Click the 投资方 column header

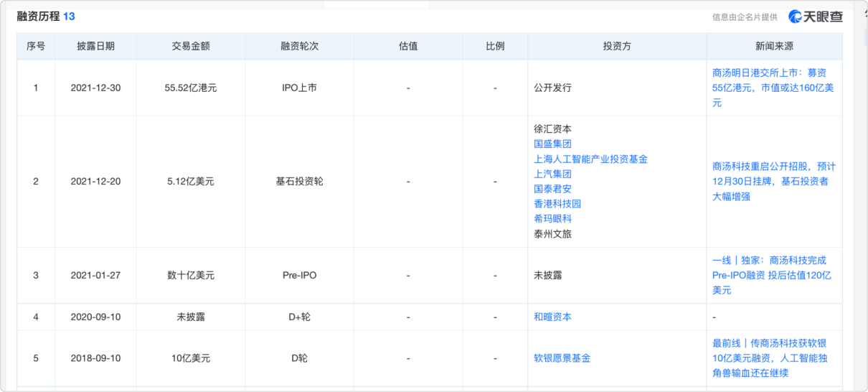tap(617, 46)
